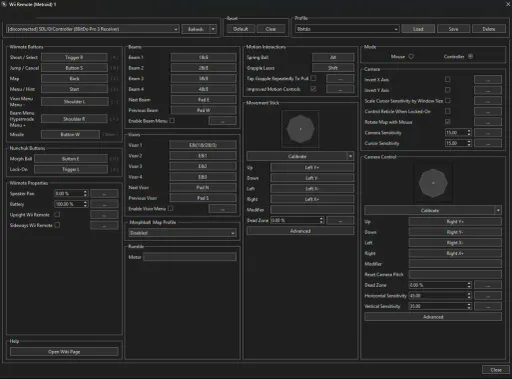Screen dimensions: 512x379
Task: Click Previous Visor binding Pad S
Action: click(x=203, y=198)
